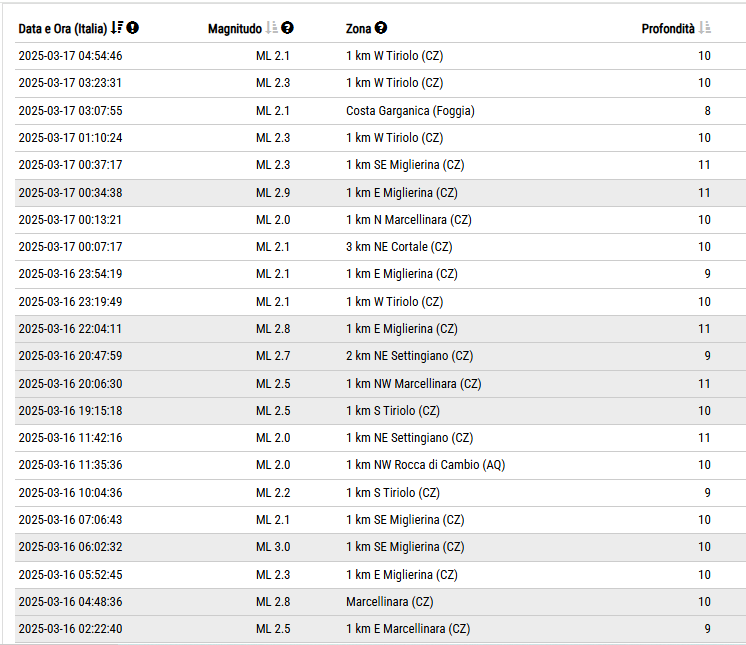Image resolution: width=746 pixels, height=645 pixels.
Task: Open the Costa Garganica (Foggia) event row
Action: point(380,111)
